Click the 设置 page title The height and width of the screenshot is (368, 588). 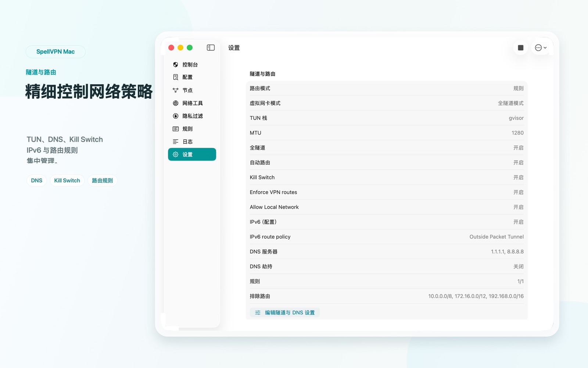tap(234, 48)
